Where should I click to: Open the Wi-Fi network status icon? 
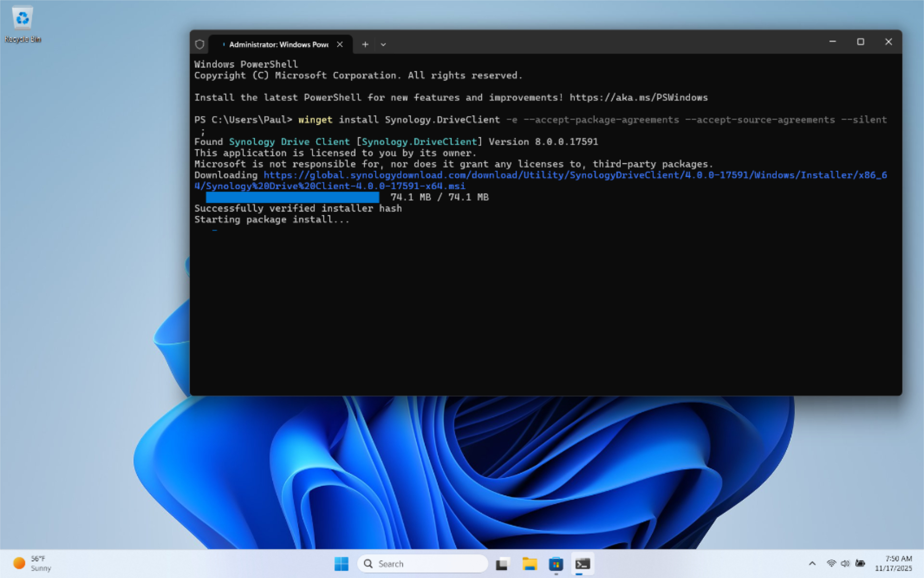(831, 564)
